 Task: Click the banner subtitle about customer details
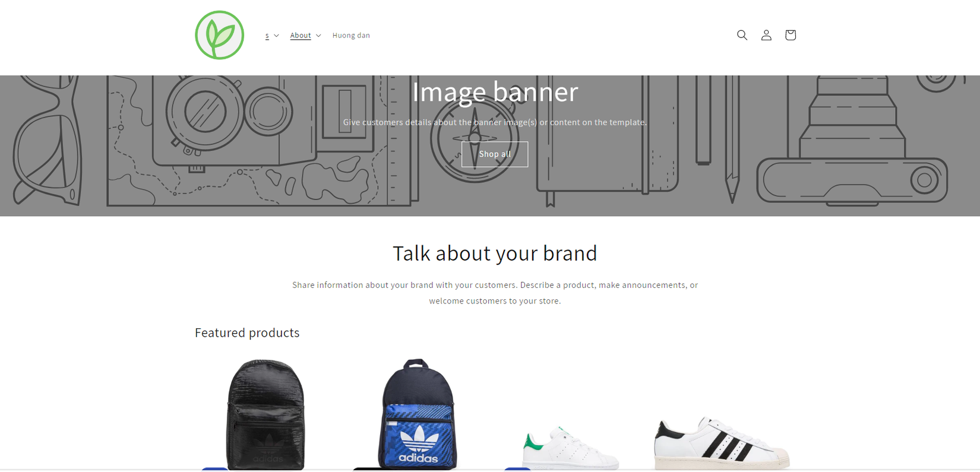[x=495, y=122]
